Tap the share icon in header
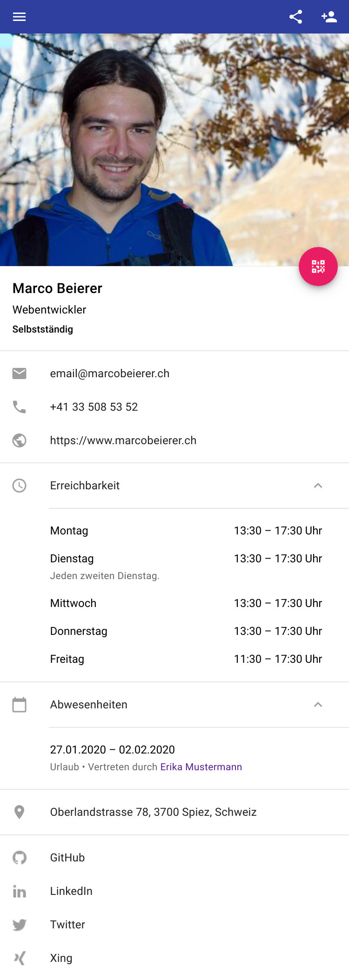 [296, 17]
